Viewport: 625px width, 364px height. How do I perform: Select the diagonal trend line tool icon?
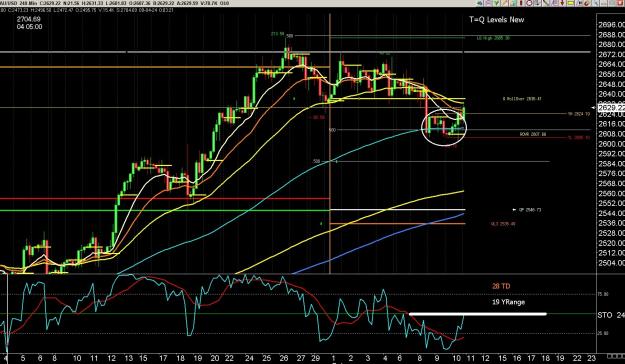(x=546, y=3)
